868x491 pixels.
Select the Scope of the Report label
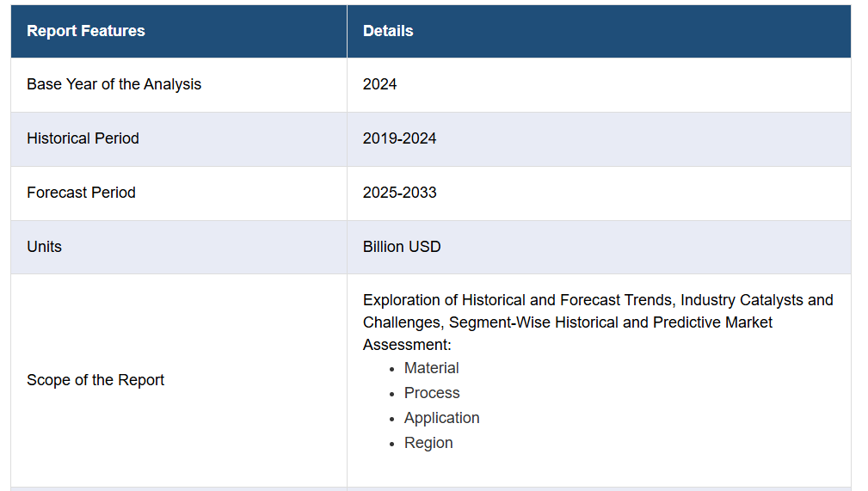tap(95, 380)
